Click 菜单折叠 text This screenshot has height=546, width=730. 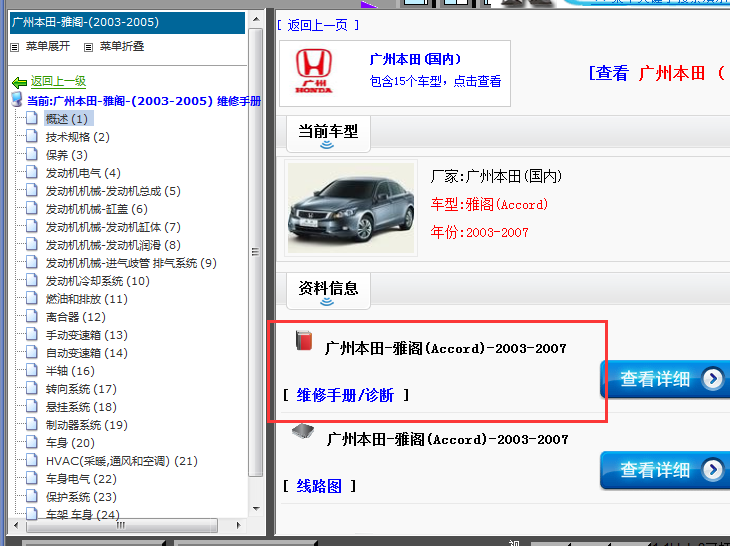(122, 46)
